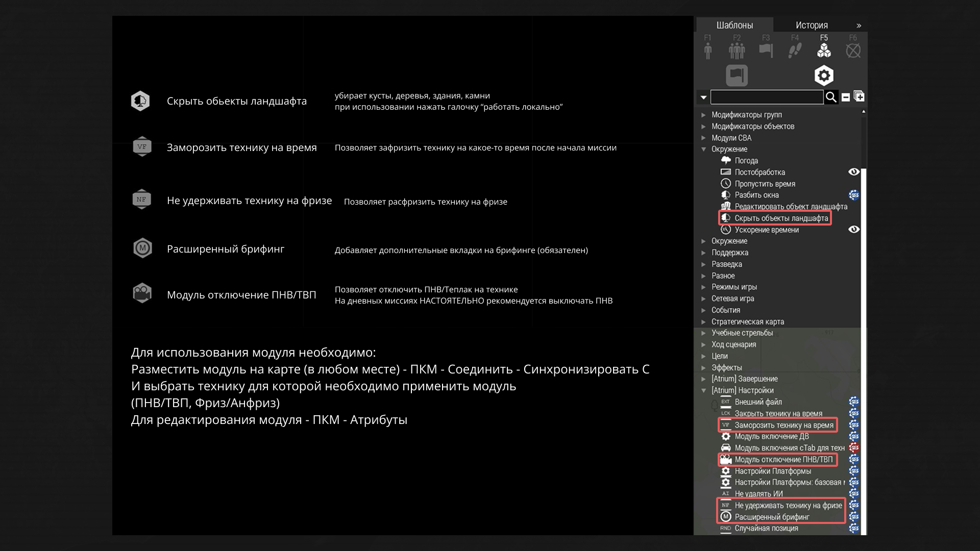Click the Постобработка module icon

(x=725, y=172)
